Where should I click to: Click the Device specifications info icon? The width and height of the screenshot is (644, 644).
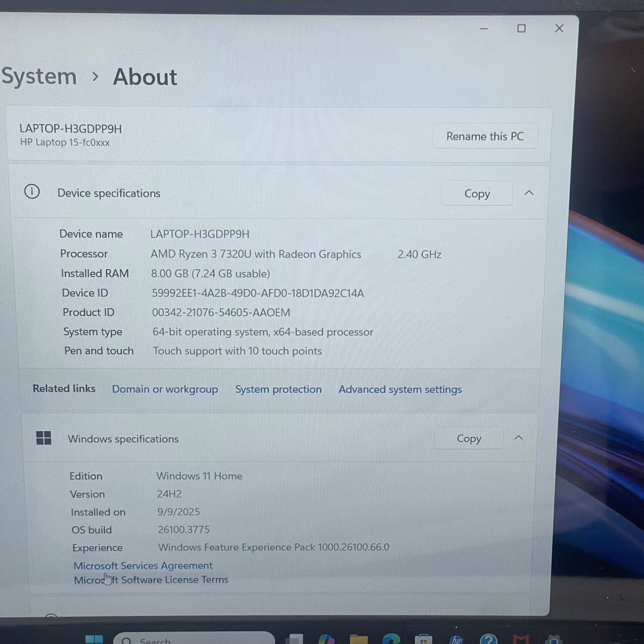[x=32, y=191]
